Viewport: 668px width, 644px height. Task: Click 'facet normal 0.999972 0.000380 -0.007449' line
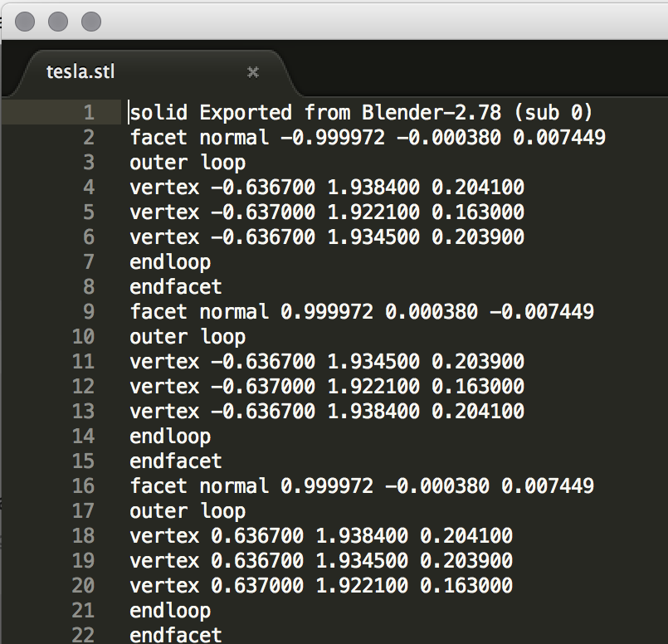click(362, 312)
